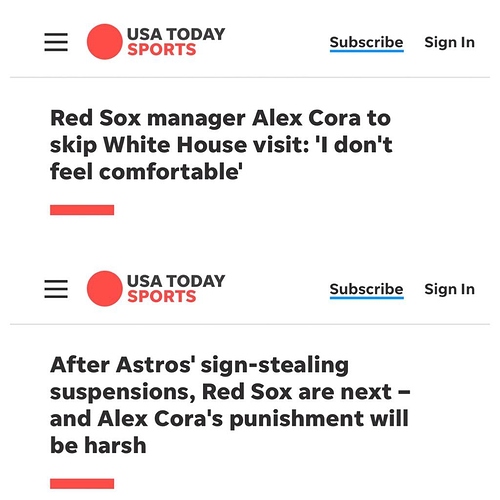
Task: Click the red bar under 'feel comfortable' headline
Action: coord(82,210)
